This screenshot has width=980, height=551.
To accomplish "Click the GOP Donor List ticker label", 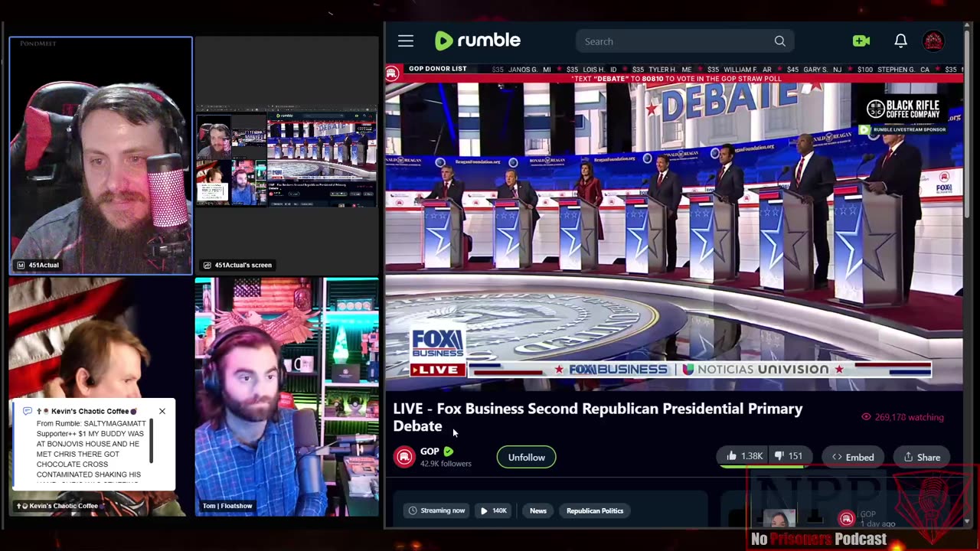I will click(437, 69).
